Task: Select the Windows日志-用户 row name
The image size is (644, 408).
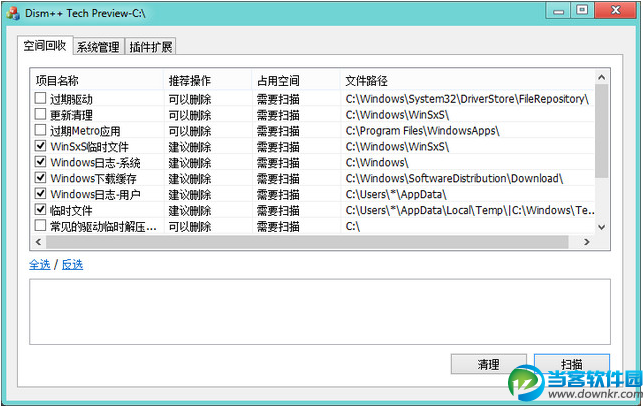Action: (95, 194)
